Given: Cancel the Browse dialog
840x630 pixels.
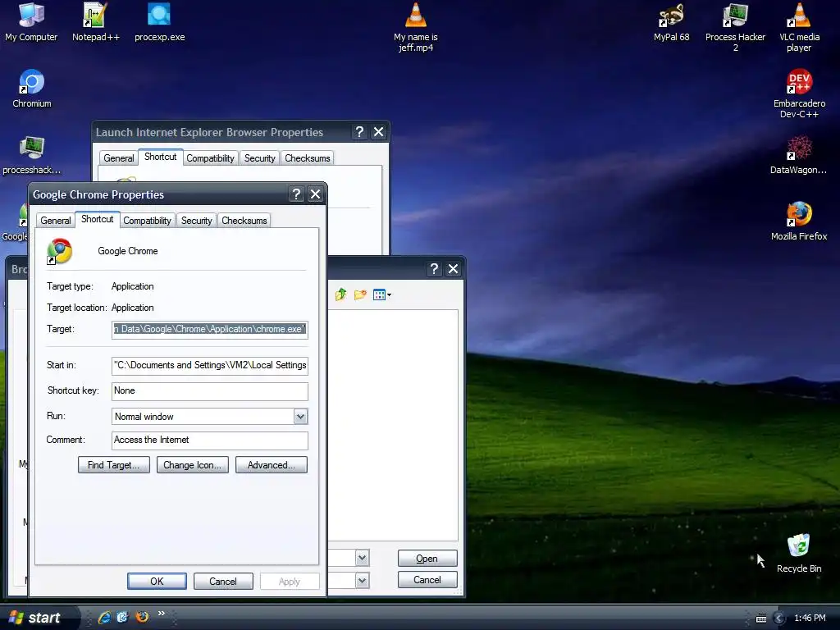Looking at the screenshot, I should [427, 580].
